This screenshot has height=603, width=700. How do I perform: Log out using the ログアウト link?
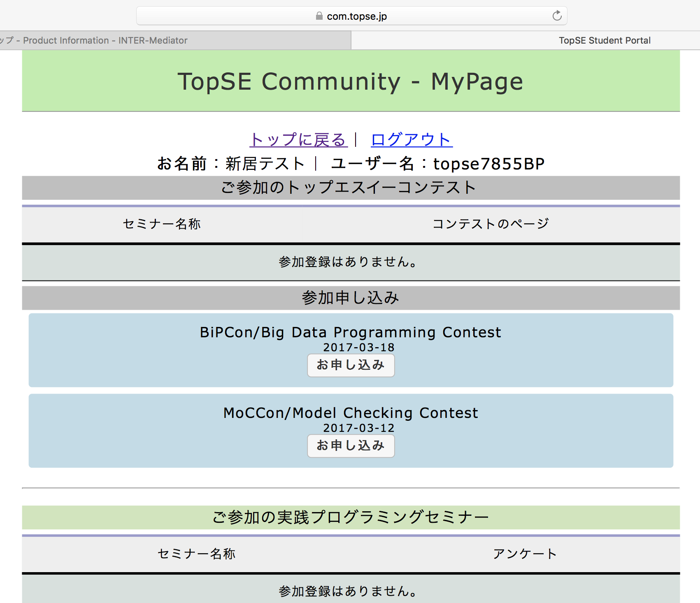412,140
